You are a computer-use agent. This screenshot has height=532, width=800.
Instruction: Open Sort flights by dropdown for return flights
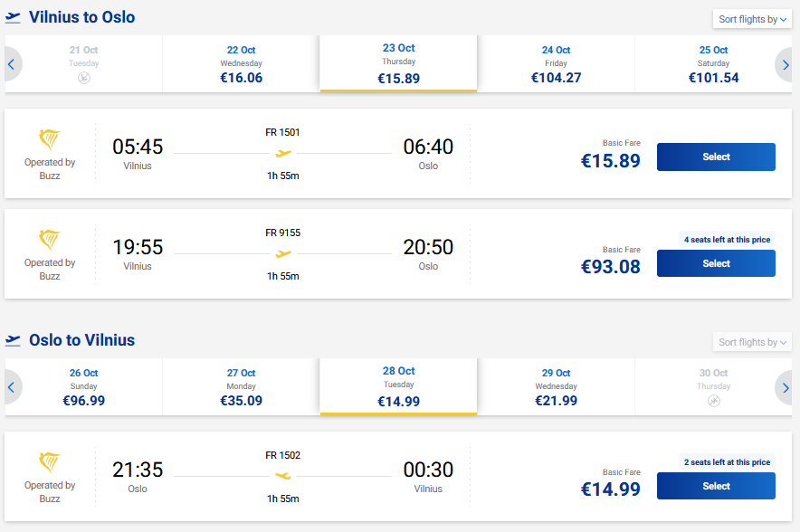(753, 342)
